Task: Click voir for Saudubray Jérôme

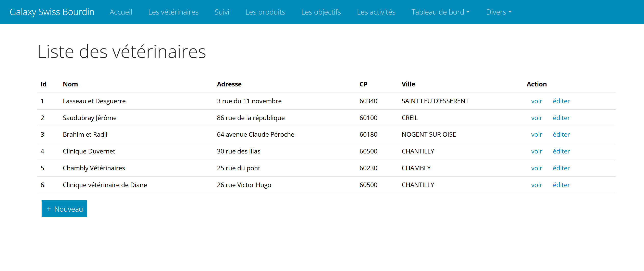Action: coord(537,118)
